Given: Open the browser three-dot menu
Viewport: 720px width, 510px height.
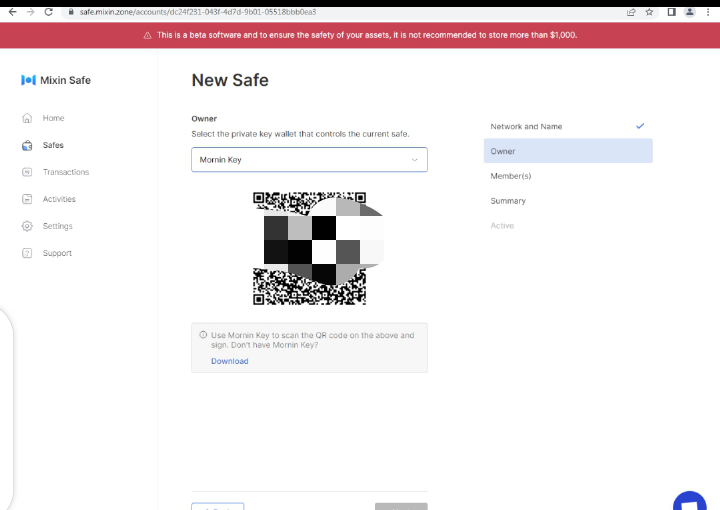Looking at the screenshot, I should pyautogui.click(x=708, y=12).
